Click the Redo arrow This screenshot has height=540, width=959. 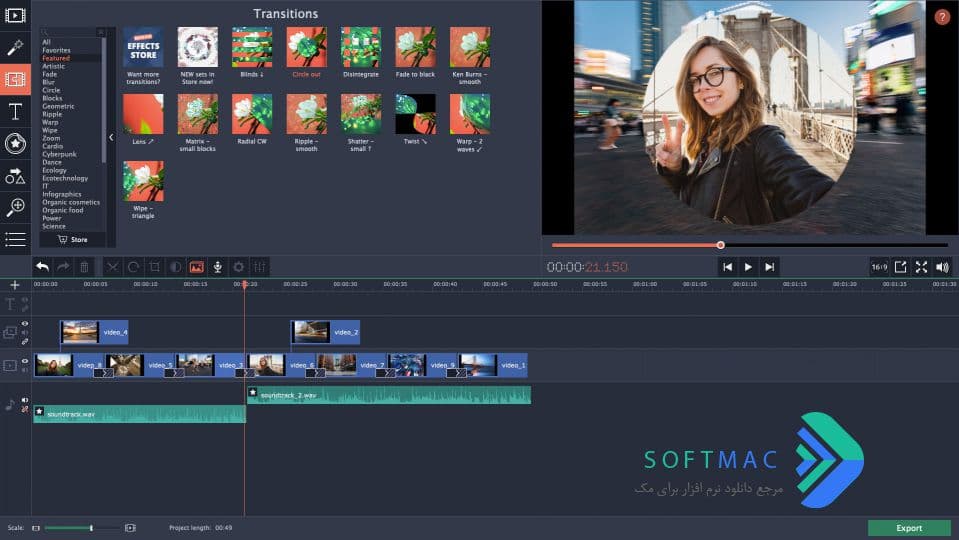click(x=63, y=267)
